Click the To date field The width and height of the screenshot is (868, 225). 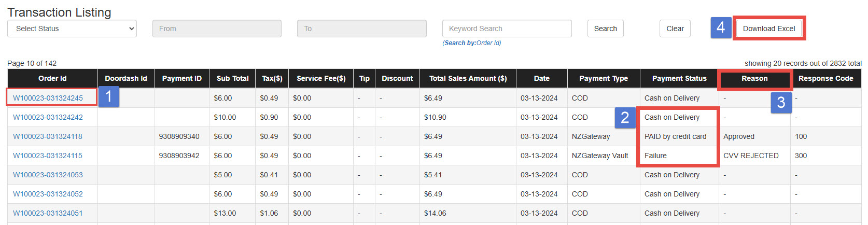click(x=361, y=29)
